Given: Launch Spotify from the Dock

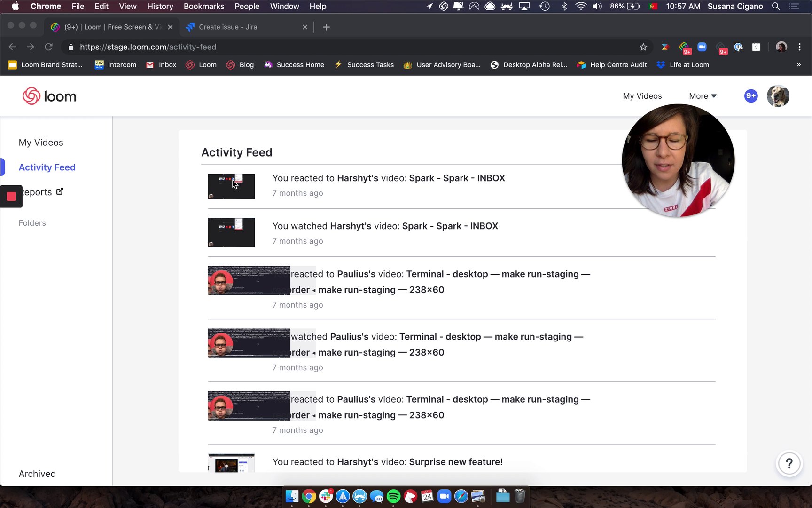Looking at the screenshot, I should click(x=394, y=496).
